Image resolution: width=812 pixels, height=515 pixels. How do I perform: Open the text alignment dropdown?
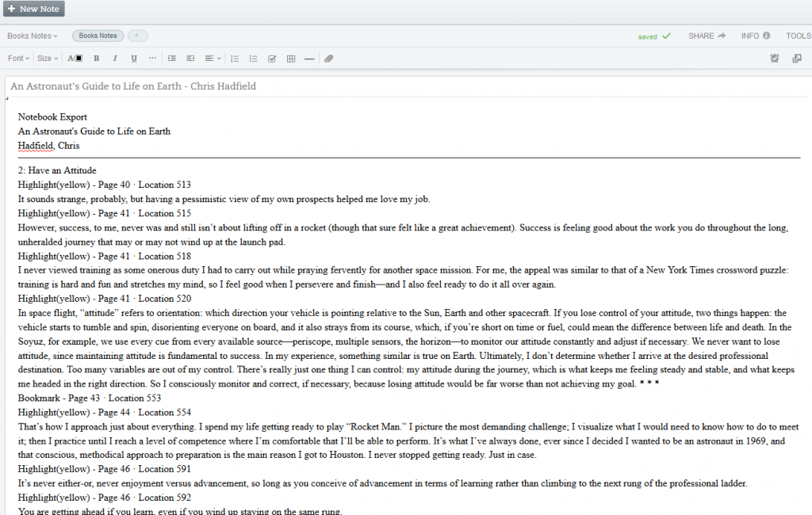[213, 59]
